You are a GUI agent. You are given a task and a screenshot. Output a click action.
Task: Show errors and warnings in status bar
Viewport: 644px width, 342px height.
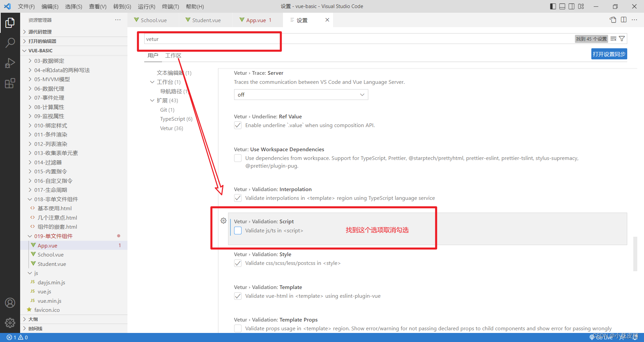[x=17, y=337]
